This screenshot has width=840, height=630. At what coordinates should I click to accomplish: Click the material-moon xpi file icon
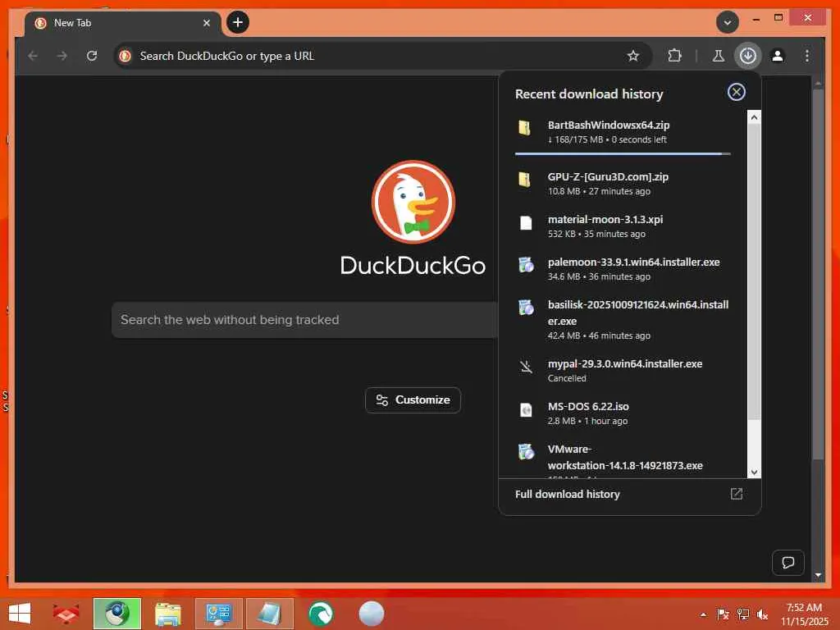[526, 223]
